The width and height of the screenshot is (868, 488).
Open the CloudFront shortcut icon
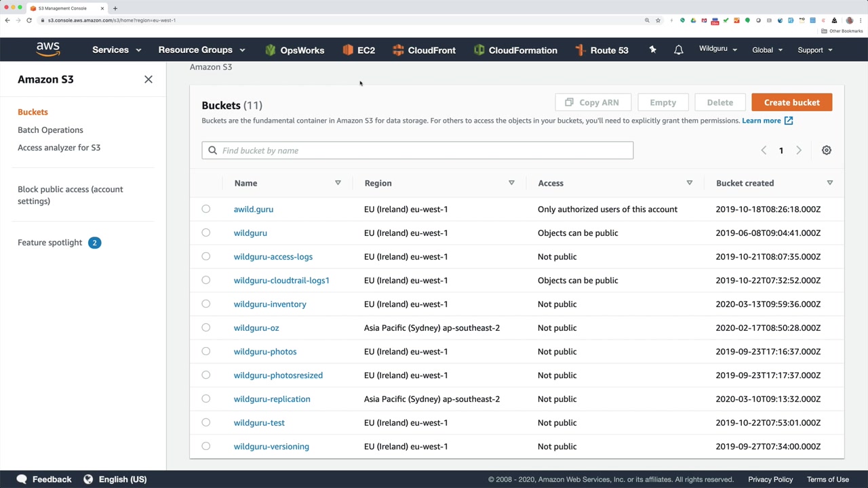pyautogui.click(x=398, y=50)
